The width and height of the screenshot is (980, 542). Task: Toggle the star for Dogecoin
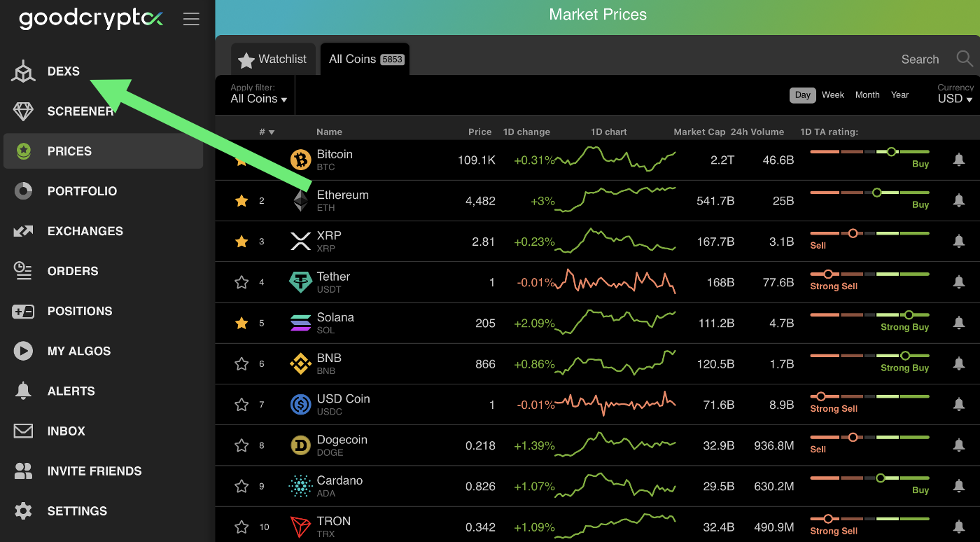click(241, 445)
